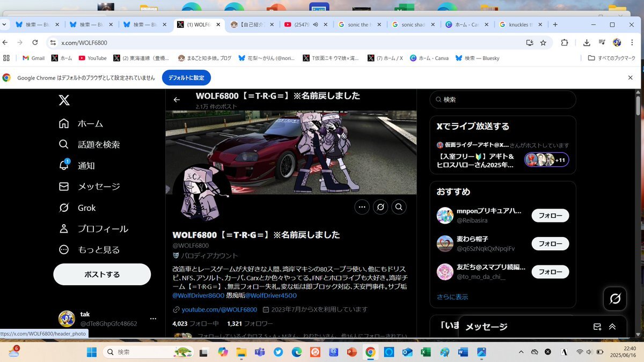Image resolution: width=644 pixels, height=362 pixels.
Task: Open Microsoft Teams in the taskbar
Action: click(259, 352)
